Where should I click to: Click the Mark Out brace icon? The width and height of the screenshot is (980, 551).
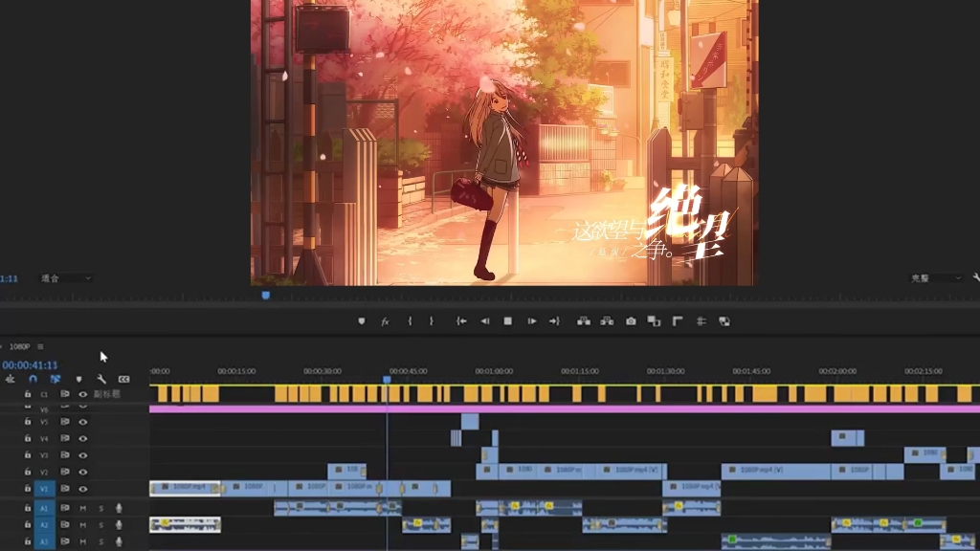432,321
